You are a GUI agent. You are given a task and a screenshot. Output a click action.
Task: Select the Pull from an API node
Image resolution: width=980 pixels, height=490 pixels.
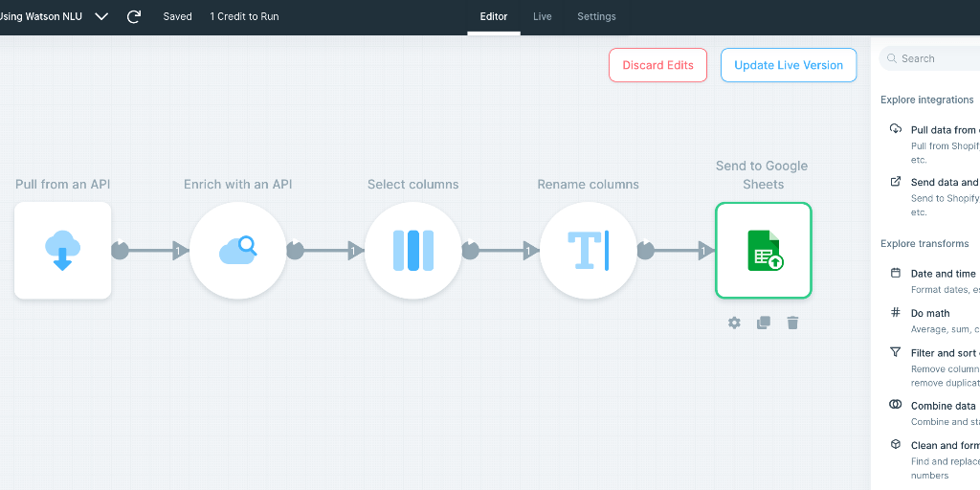(62, 251)
